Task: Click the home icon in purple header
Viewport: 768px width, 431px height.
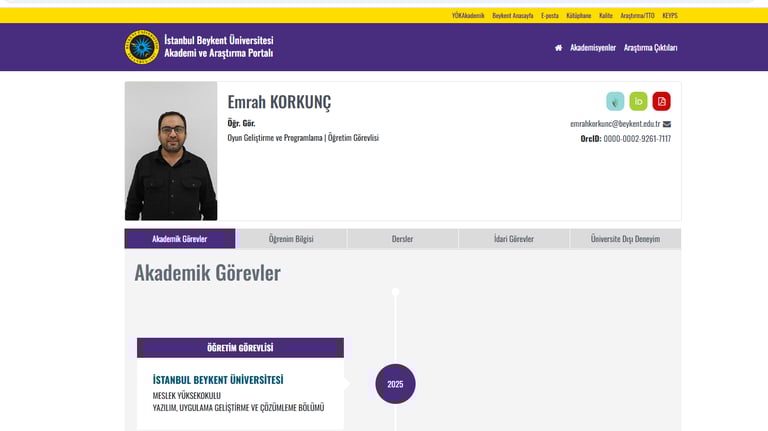Action: tap(558, 48)
